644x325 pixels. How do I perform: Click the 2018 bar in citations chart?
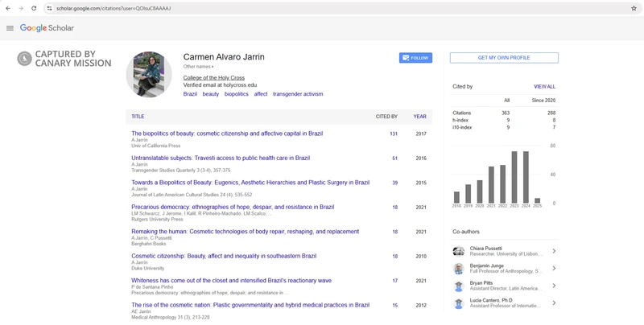click(456, 197)
